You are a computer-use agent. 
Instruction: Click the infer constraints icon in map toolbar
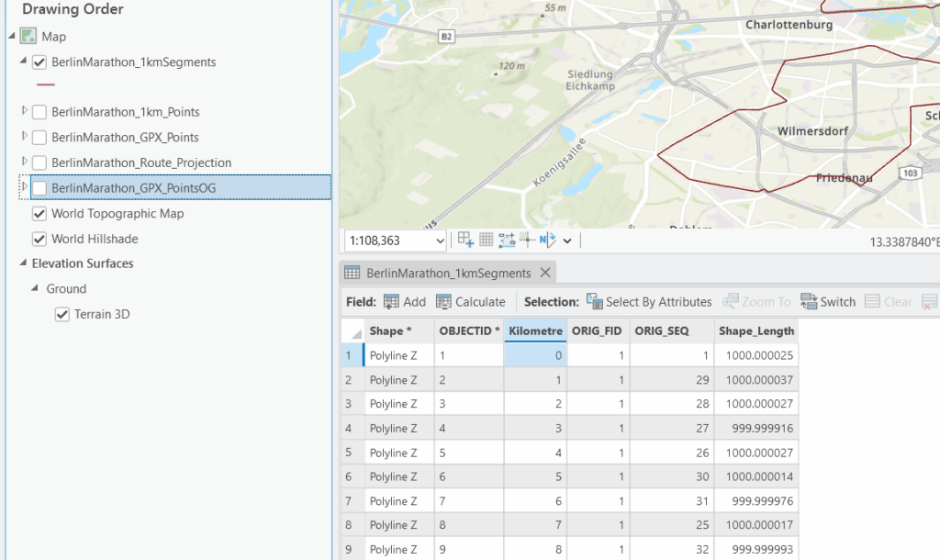click(x=528, y=241)
